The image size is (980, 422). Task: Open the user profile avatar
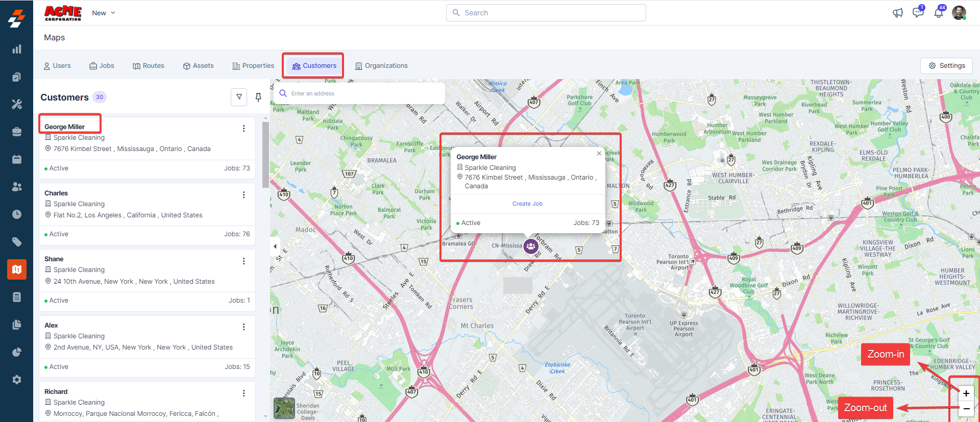[x=959, y=13]
